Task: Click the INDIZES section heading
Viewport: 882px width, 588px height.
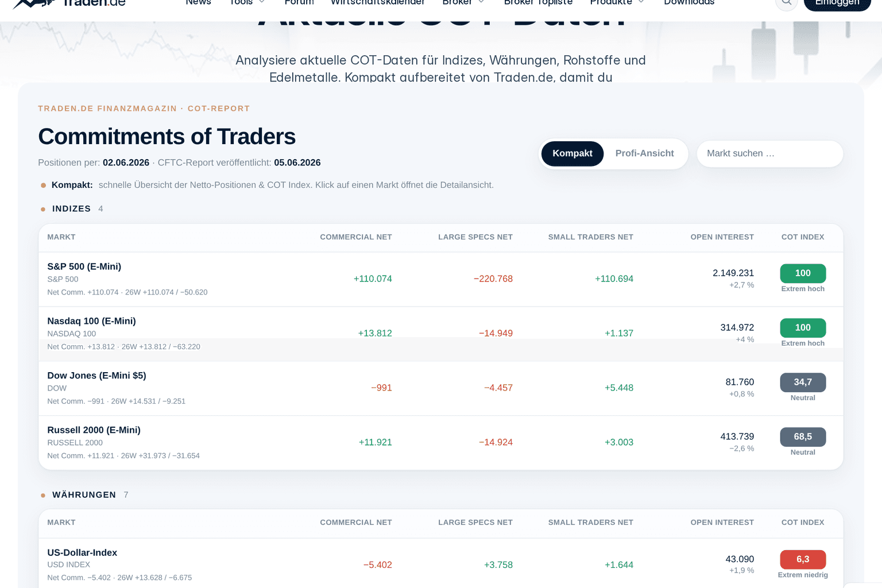Action: 71,209
